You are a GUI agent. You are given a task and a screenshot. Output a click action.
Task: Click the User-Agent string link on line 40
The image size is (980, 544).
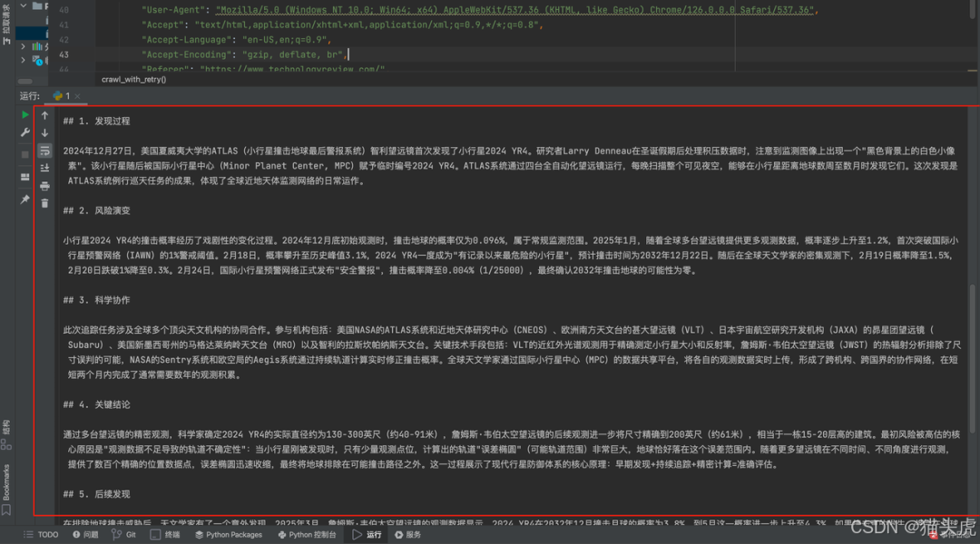(x=515, y=10)
